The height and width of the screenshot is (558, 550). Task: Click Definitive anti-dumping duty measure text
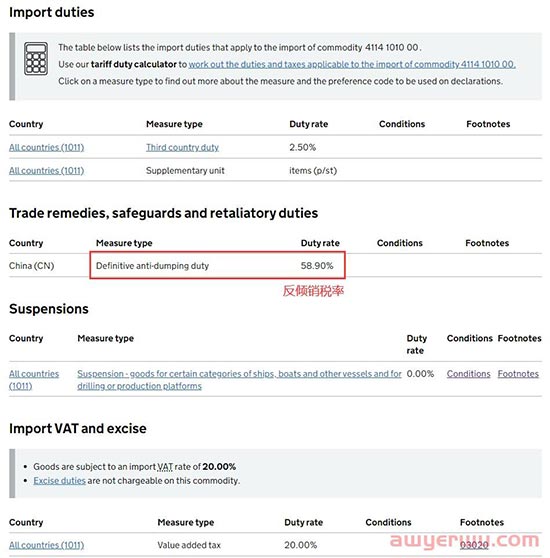(x=152, y=265)
